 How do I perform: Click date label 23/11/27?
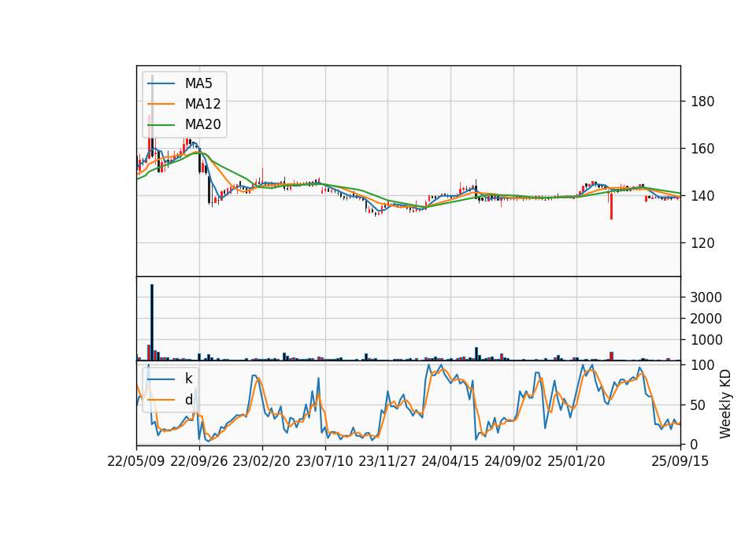387,461
